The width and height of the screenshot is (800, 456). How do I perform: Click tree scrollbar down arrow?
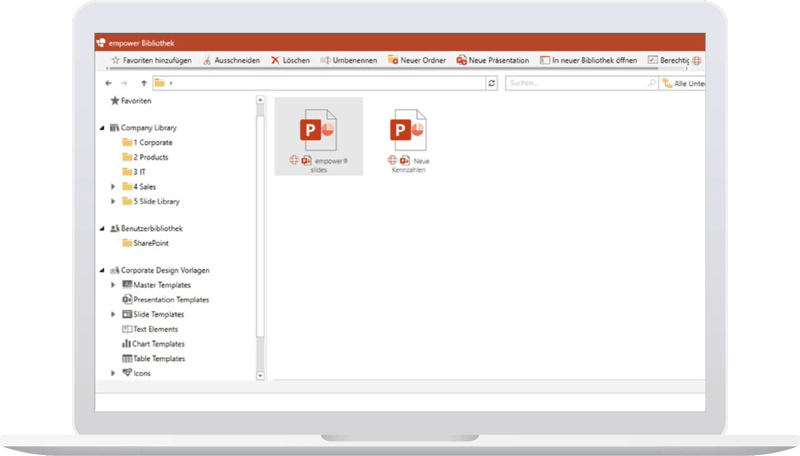[260, 376]
